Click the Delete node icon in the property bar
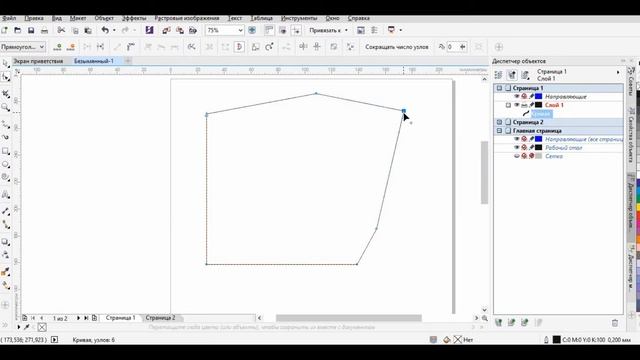Screen dimensions: 640x360 point(71,47)
